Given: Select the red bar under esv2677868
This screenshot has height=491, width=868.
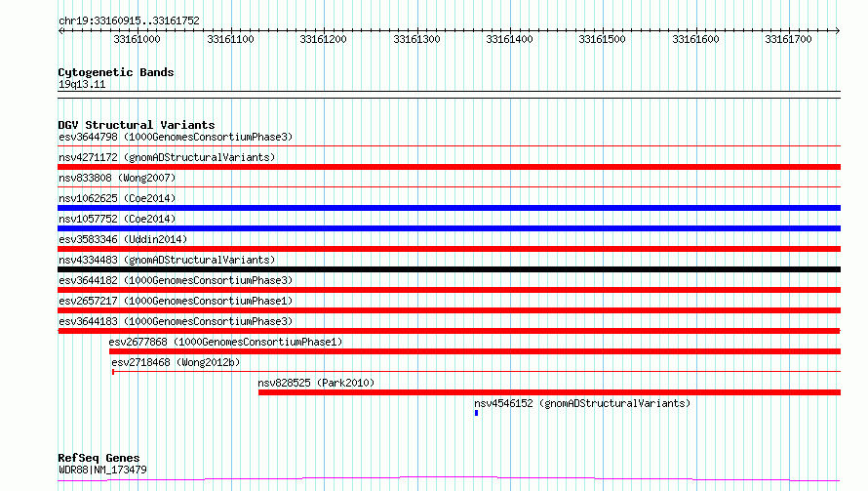Looking at the screenshot, I should pos(475,351).
